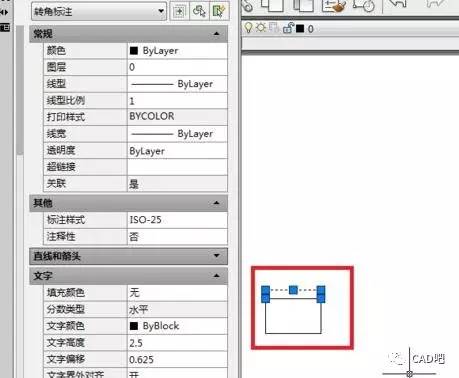This screenshot has height=378, width=459.
Task: Toggle the PICKADD value icon
Action: pyautogui.click(x=179, y=12)
